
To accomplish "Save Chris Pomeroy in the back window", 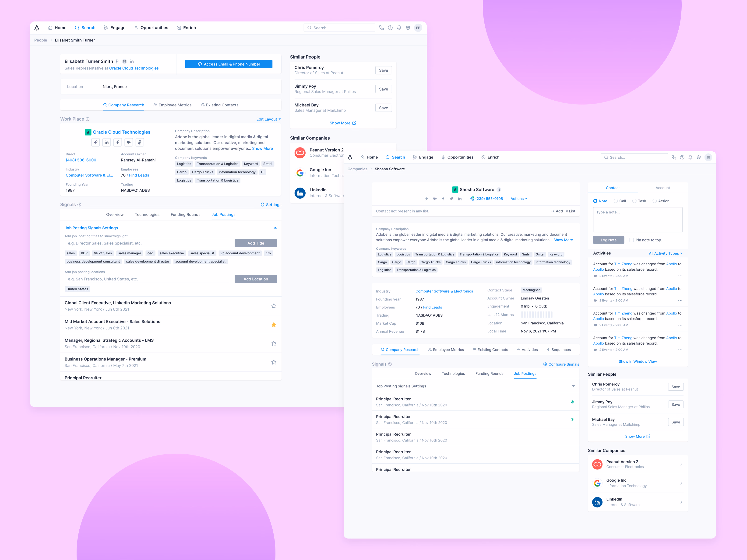I will (383, 70).
